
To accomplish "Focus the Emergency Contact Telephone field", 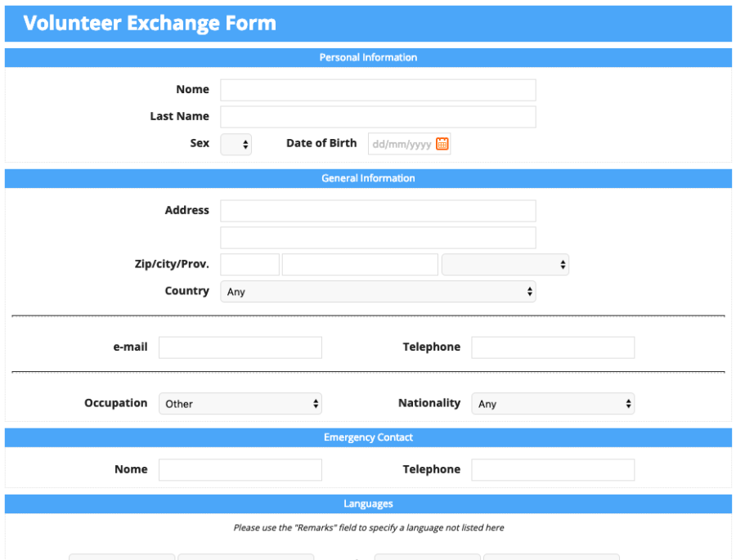I will click(x=553, y=470).
